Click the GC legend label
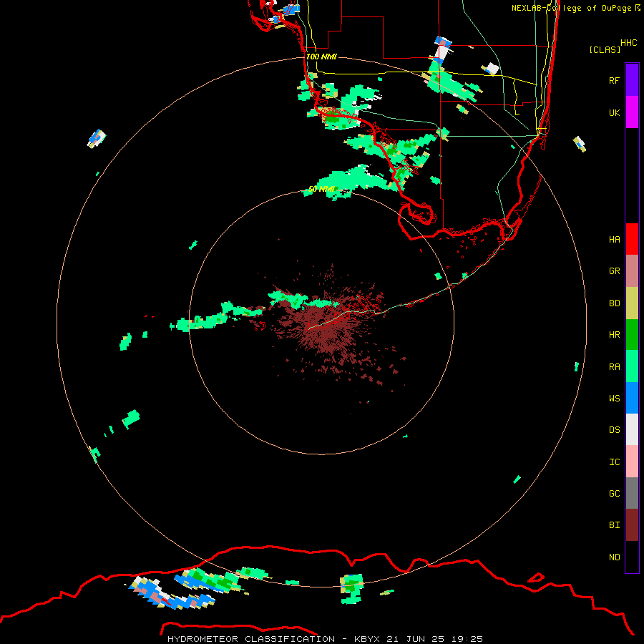Screen dimensions: 644x644 click(x=614, y=494)
